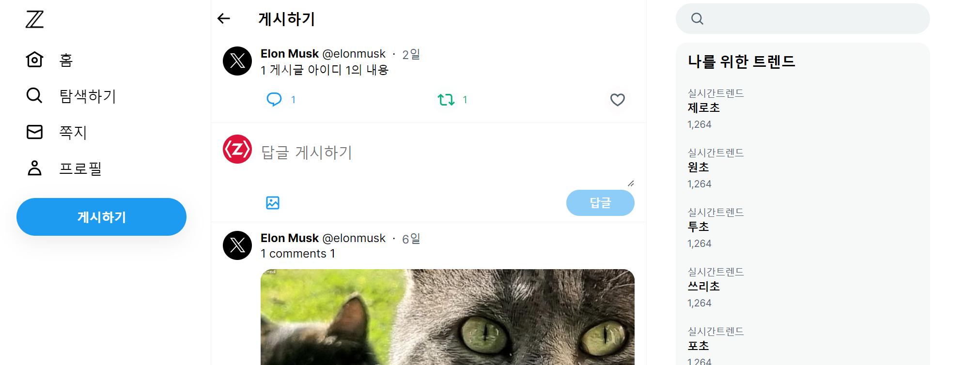Like the post with heart icon

(617, 100)
